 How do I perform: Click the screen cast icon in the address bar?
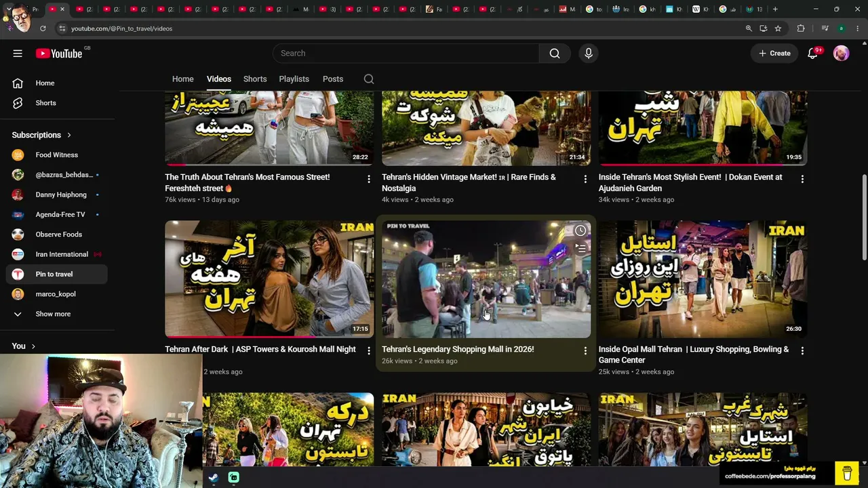pos(764,28)
